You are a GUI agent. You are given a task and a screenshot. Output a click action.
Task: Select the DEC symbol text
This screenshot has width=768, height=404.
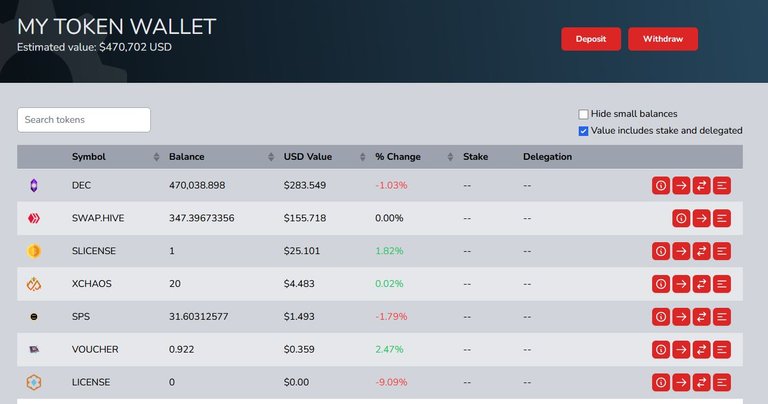tap(81, 186)
